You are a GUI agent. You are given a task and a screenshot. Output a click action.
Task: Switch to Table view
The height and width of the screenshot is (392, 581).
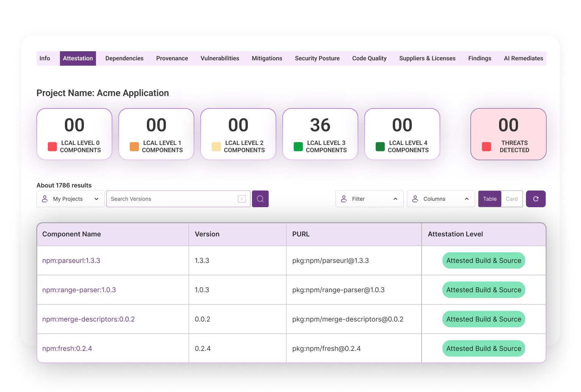490,199
